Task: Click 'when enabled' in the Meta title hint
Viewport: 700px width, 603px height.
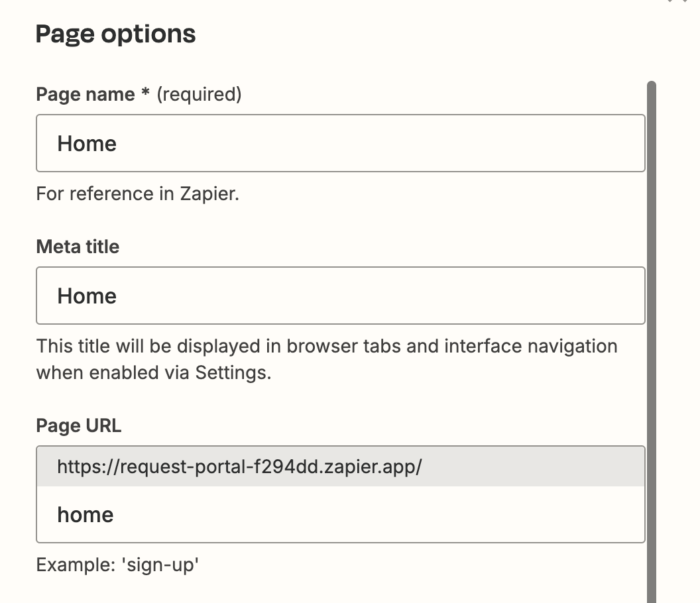Action: click(x=98, y=373)
